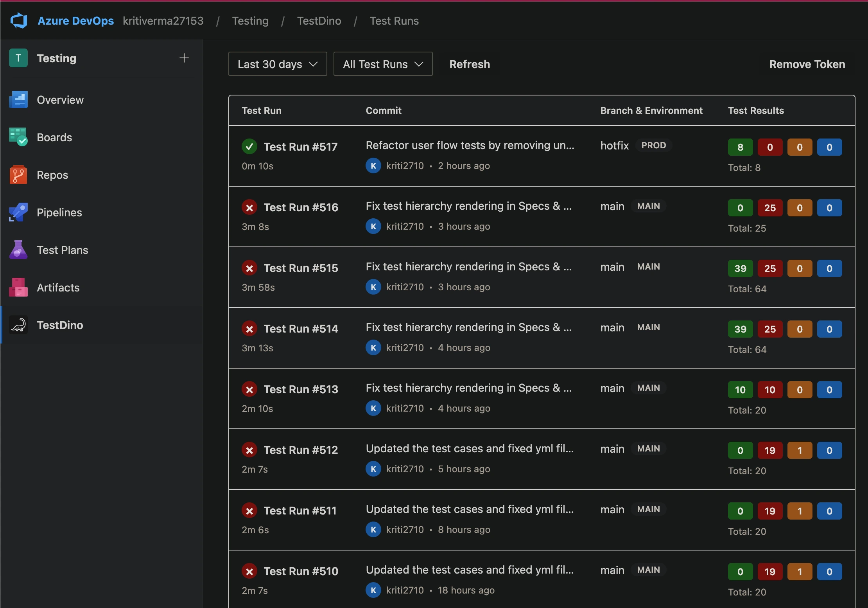Expand the All Test Runs filter
The height and width of the screenshot is (608, 868).
coord(382,64)
